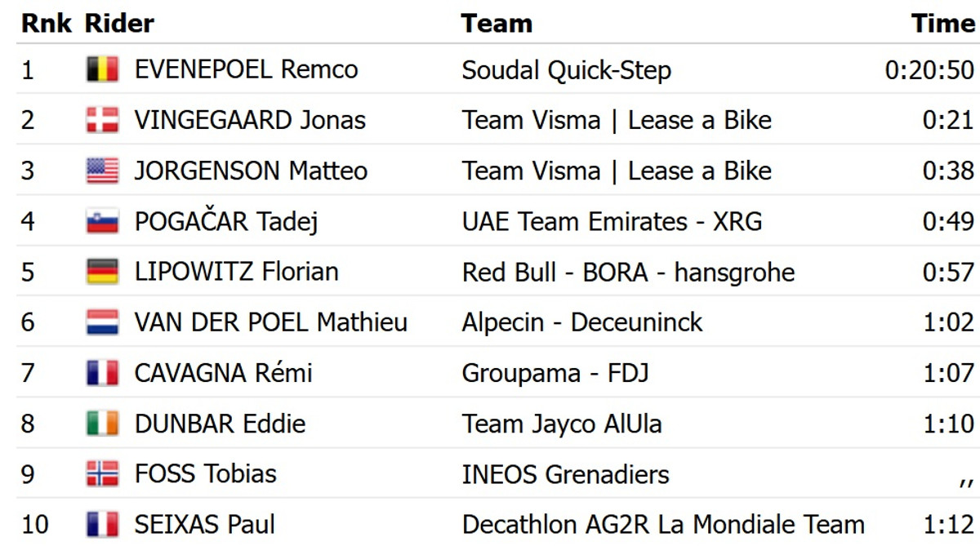
Task: Click the Belgian flag beside Evenepoel
Action: tap(102, 69)
